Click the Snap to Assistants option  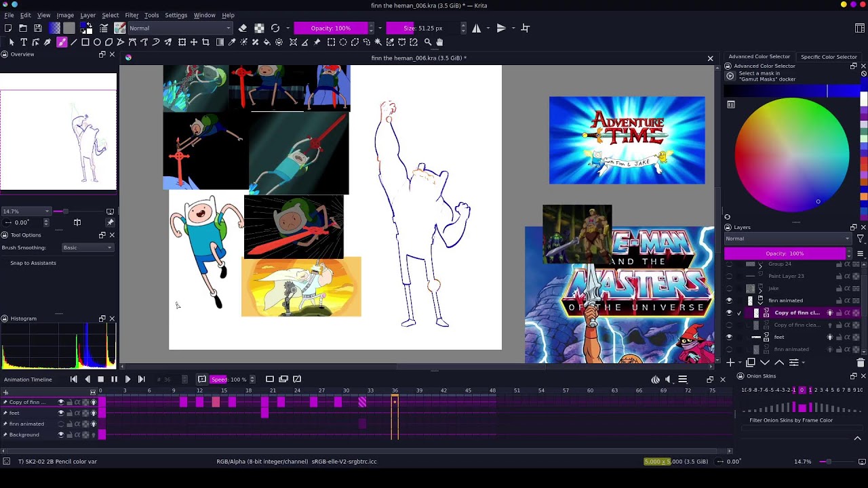coord(33,263)
